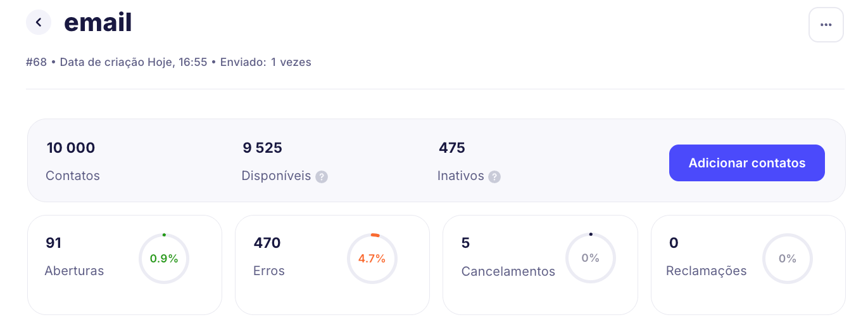The width and height of the screenshot is (868, 329).
Task: Click the help icon next to Disponíveis
Action: click(322, 177)
